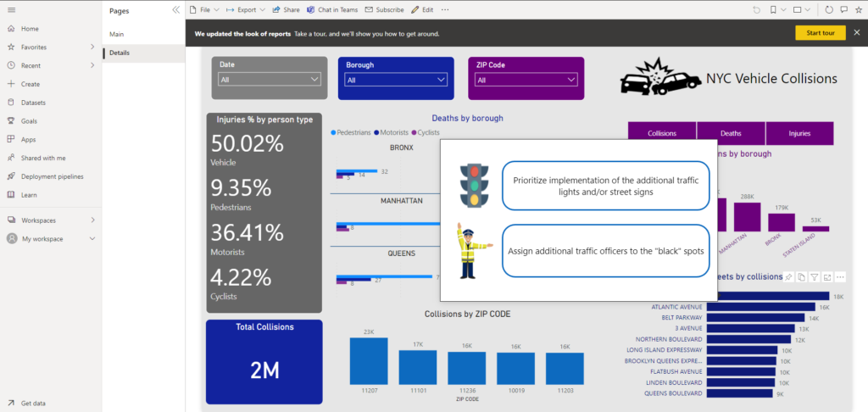Expand the Workspaces chevron
The image size is (868, 412).
click(x=92, y=220)
